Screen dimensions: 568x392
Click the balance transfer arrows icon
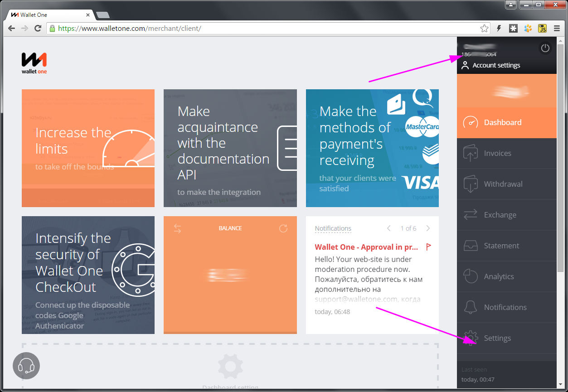tap(177, 229)
